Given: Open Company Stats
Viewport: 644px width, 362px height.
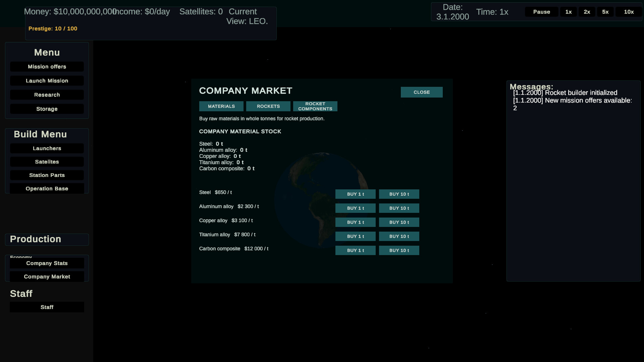Looking at the screenshot, I should (x=47, y=263).
